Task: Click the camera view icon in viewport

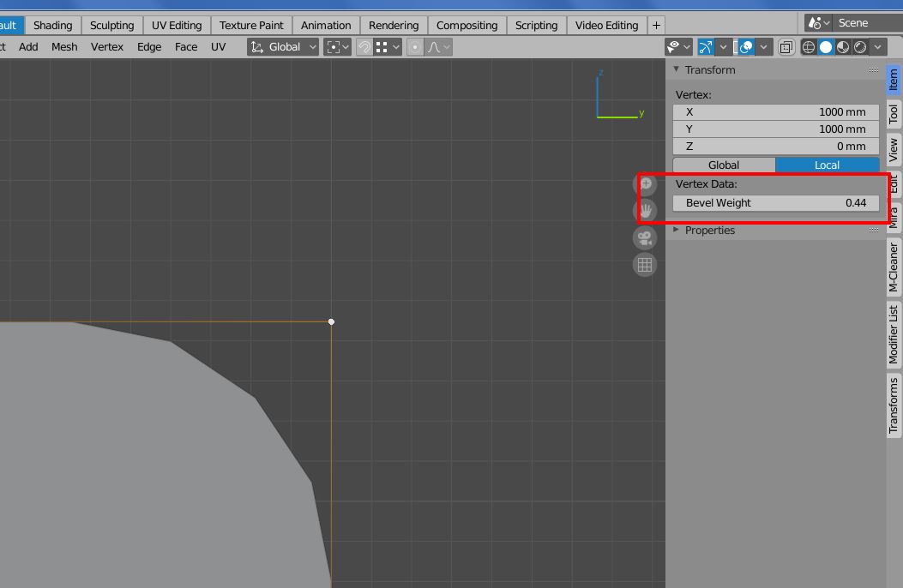Action: click(645, 237)
